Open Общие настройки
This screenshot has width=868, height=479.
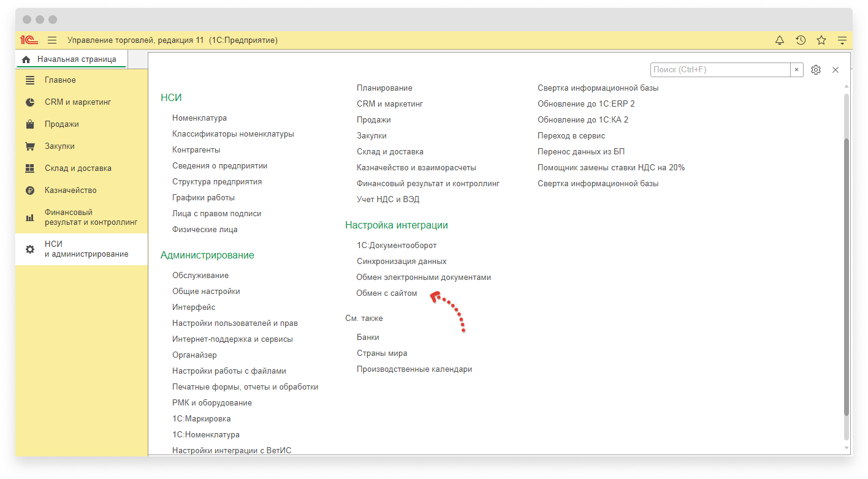[206, 292]
